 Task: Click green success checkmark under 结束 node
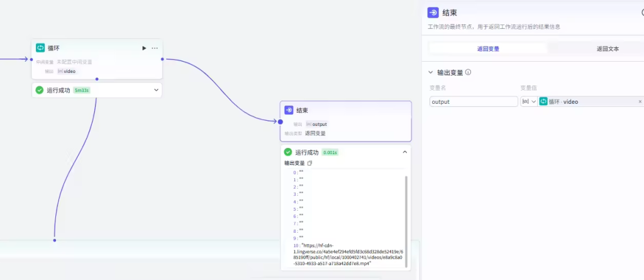click(x=288, y=152)
